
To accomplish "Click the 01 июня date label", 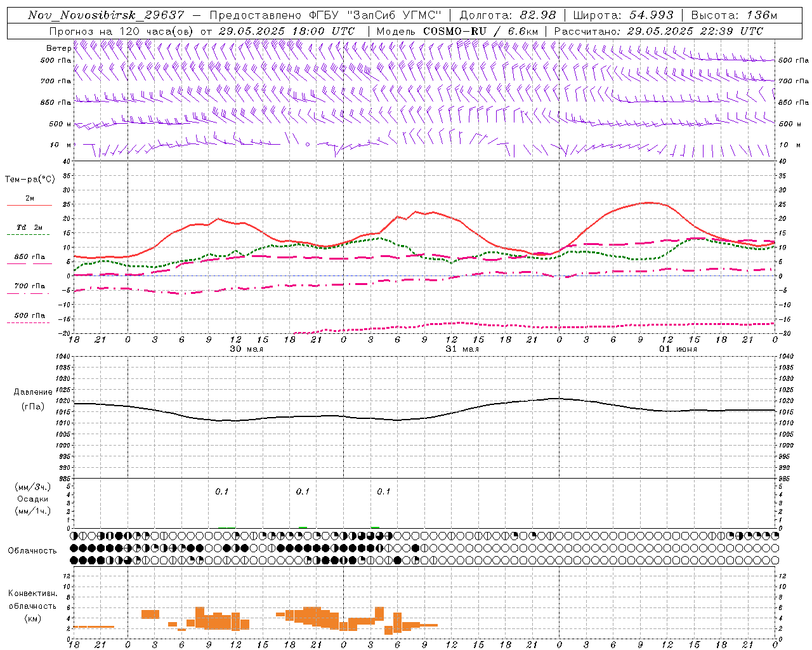I will click(678, 348).
